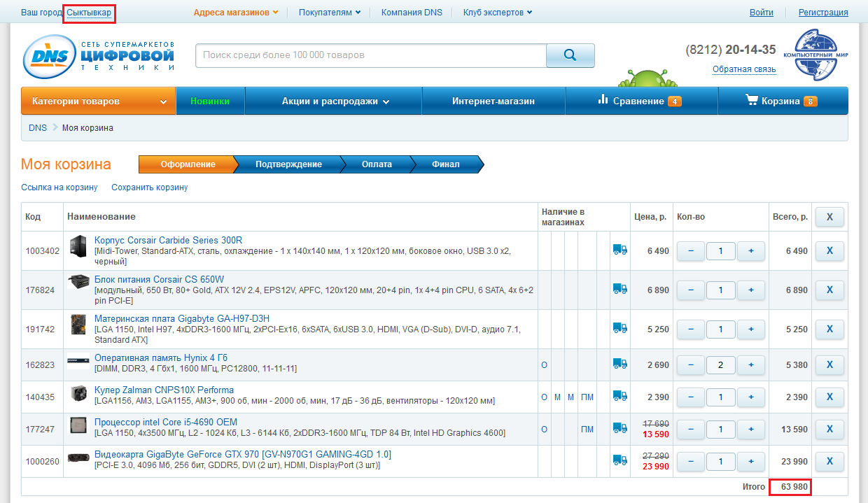Increase quantity of Core i5-4690
868x503 pixels.
pos(751,429)
